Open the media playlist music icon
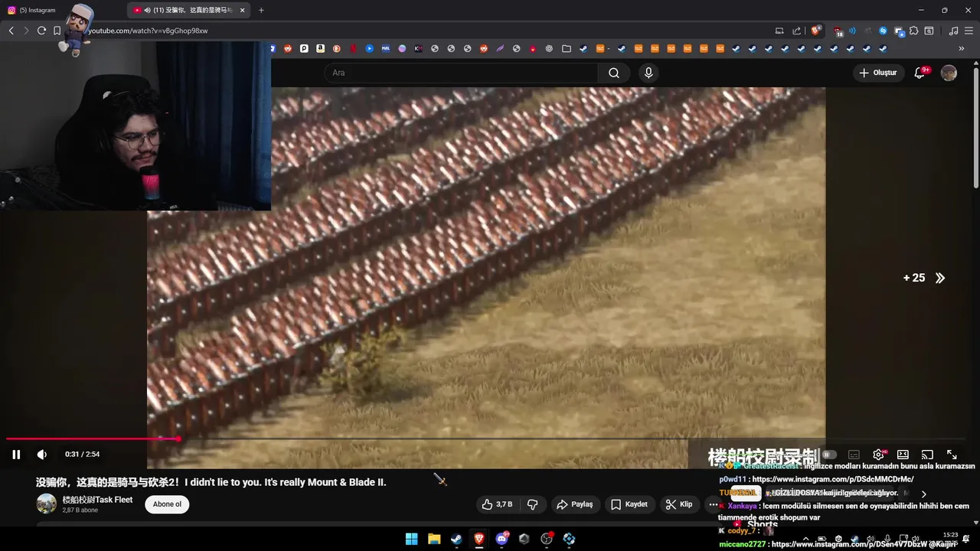This screenshot has height=551, width=980. pyautogui.click(x=953, y=31)
